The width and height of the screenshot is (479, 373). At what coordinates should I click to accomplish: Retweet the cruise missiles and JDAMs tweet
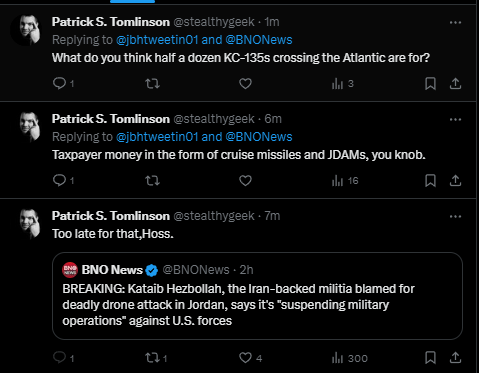pos(152,180)
